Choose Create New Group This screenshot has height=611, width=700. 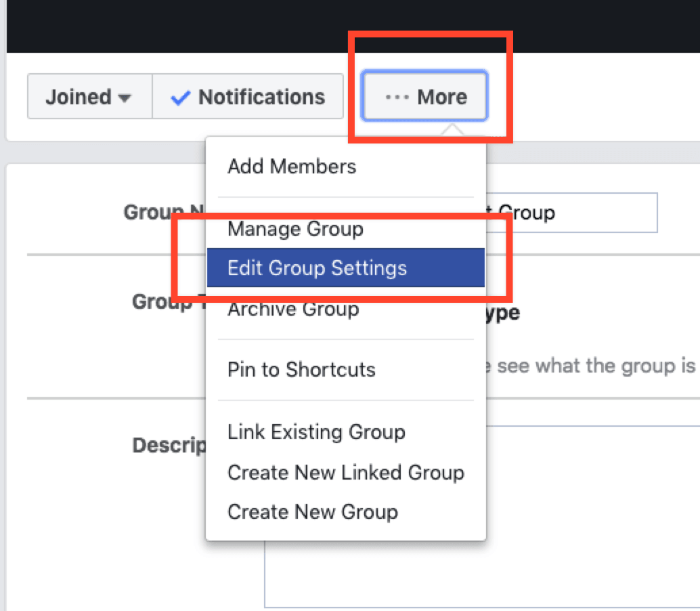pos(345,512)
